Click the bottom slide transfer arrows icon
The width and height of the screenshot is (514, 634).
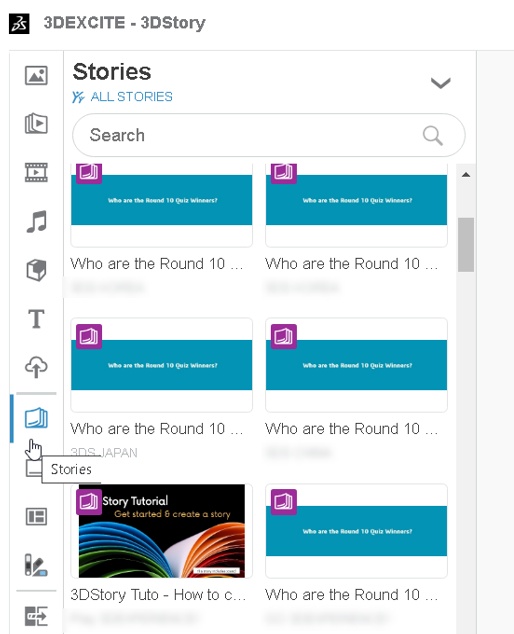[x=36, y=616]
